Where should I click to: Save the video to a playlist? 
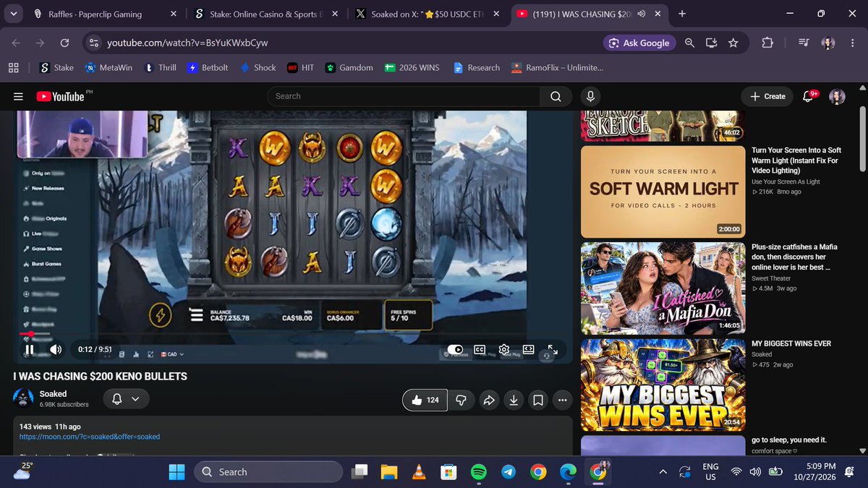(x=538, y=400)
